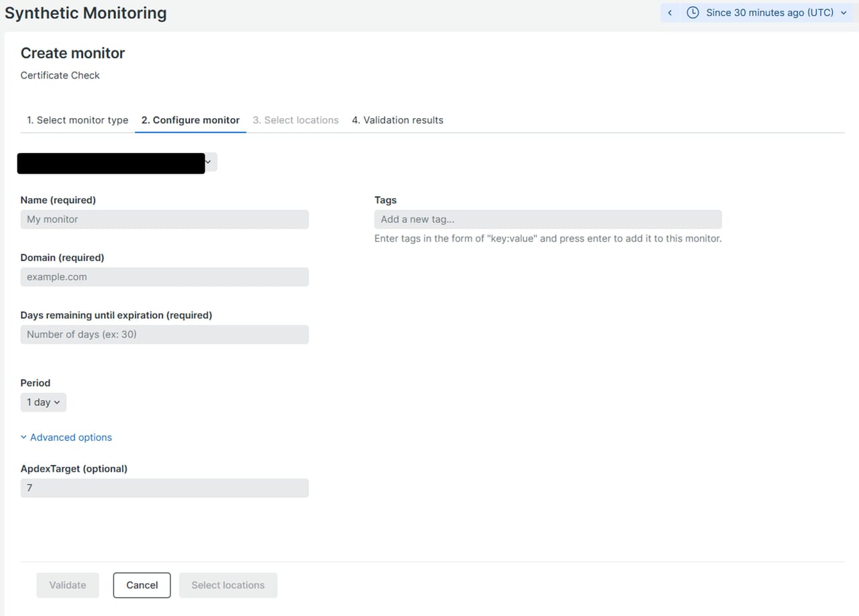
Task: Open the 'Validation results' tab
Action: tap(397, 120)
